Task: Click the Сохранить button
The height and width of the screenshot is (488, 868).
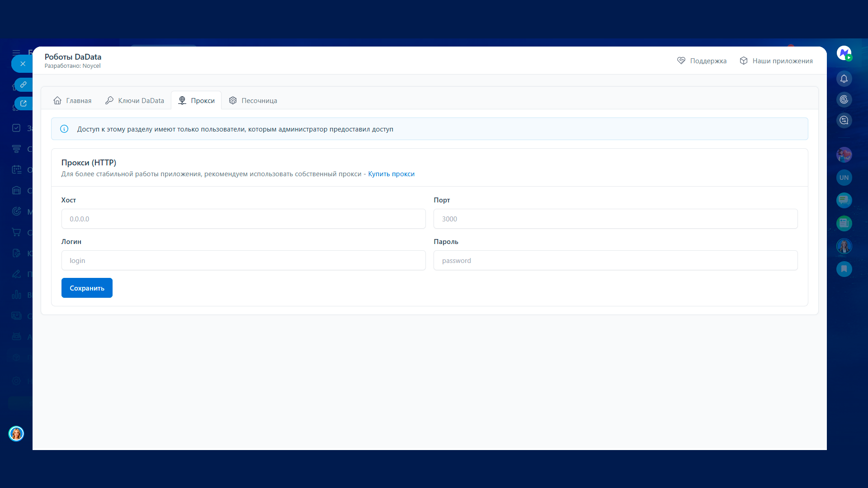Action: [87, 288]
